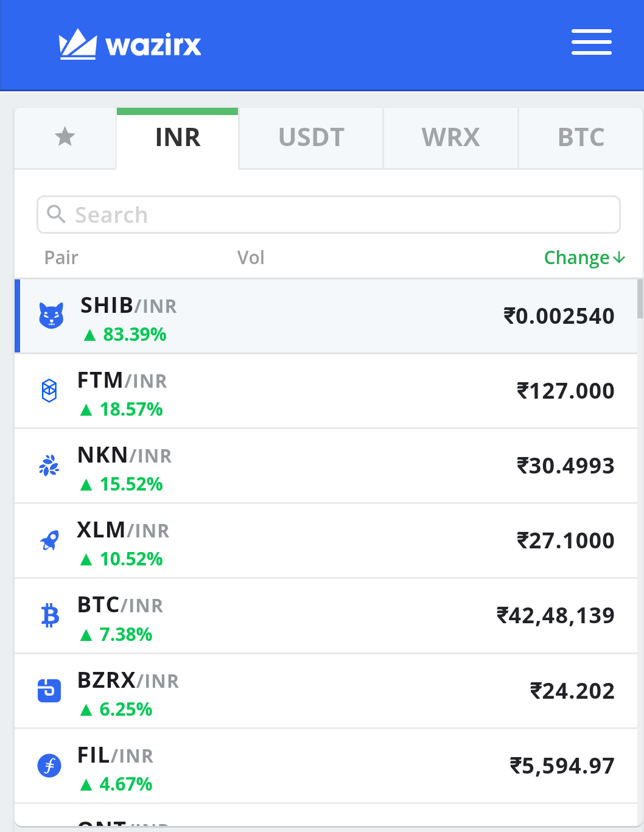Click the BZRX coin icon
This screenshot has width=644, height=832.
(x=49, y=691)
